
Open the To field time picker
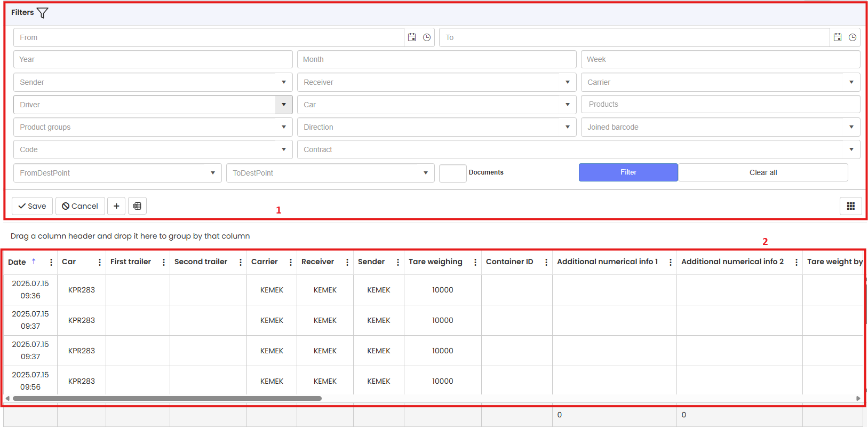(x=853, y=37)
